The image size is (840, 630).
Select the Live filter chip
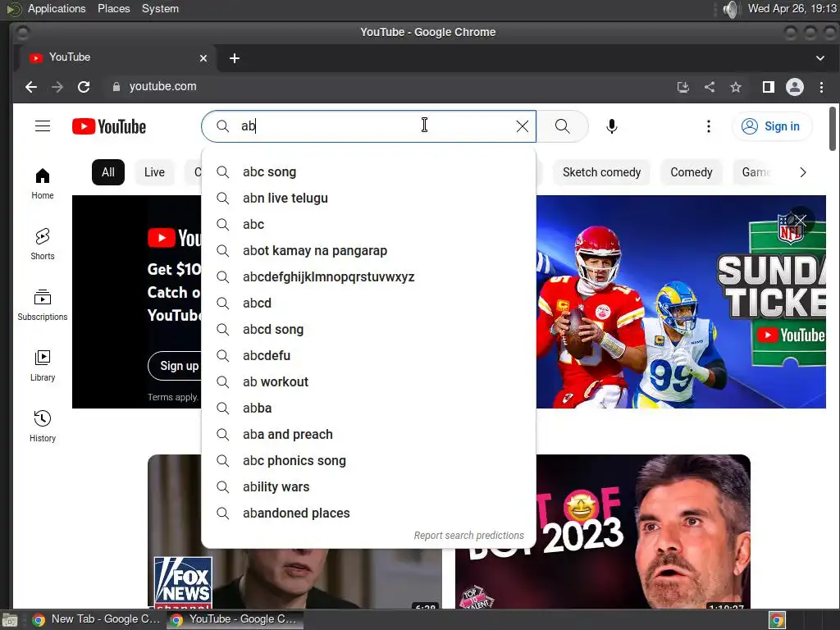point(154,172)
